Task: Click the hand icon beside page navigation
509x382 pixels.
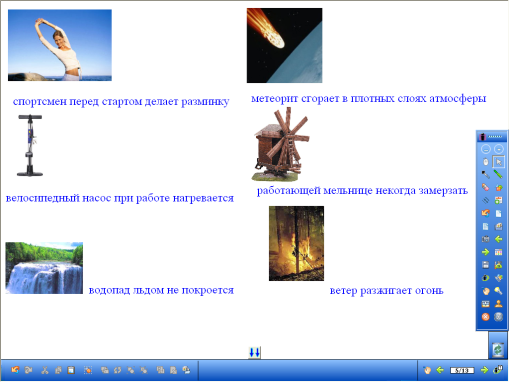Action: point(427,370)
